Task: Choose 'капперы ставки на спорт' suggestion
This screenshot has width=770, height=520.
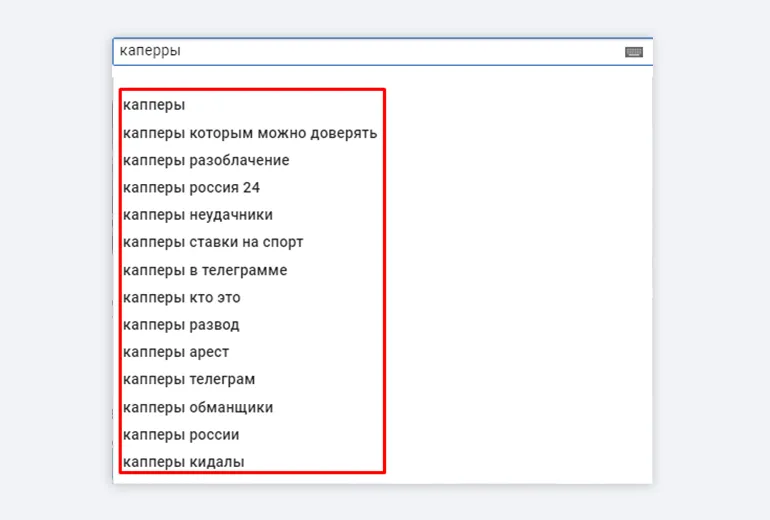Action: click(x=213, y=242)
